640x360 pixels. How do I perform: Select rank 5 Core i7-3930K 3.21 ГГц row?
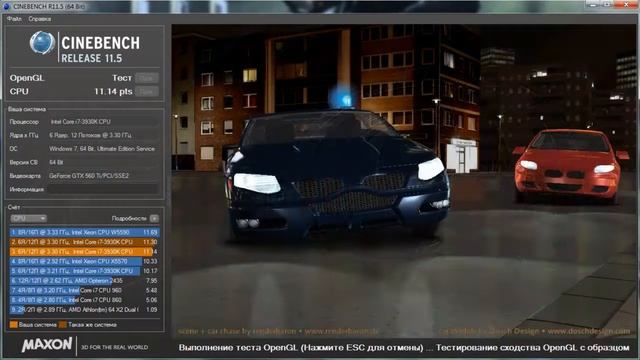84,271
